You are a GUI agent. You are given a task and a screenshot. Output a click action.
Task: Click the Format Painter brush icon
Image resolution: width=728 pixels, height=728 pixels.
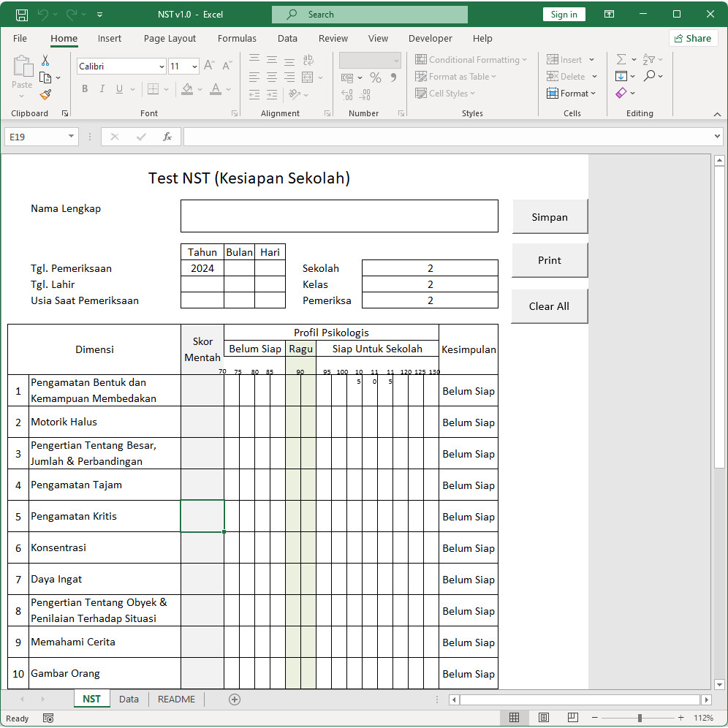[45, 94]
